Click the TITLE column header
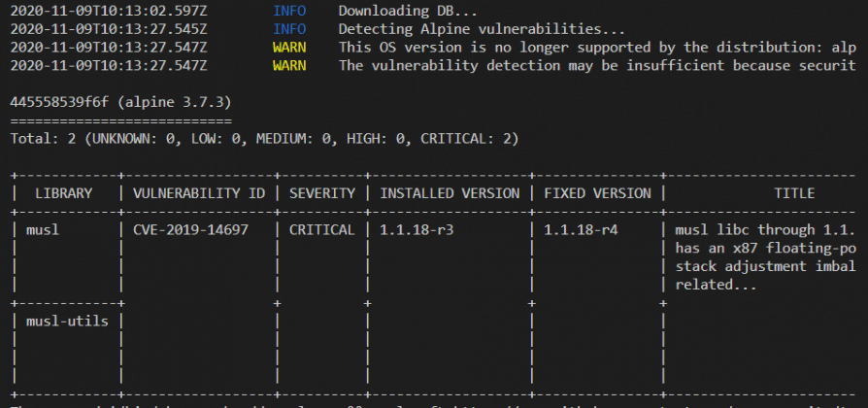This screenshot has width=868, height=408. (x=794, y=193)
